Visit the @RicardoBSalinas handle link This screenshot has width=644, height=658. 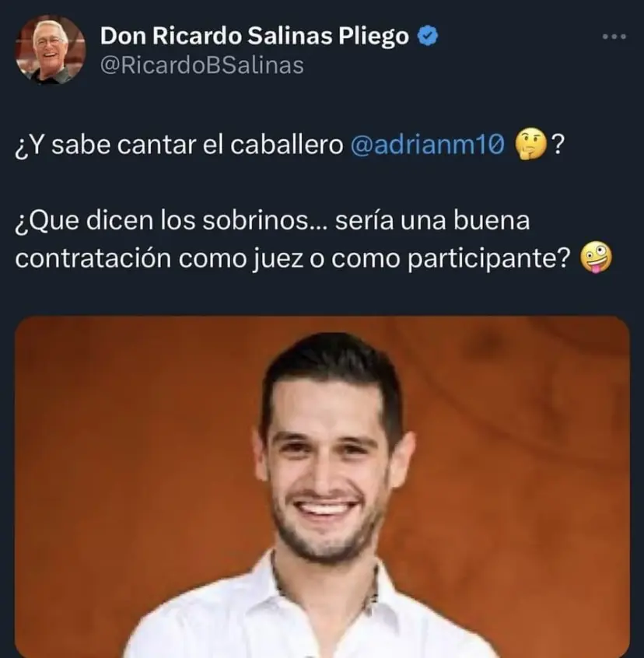tap(202, 66)
